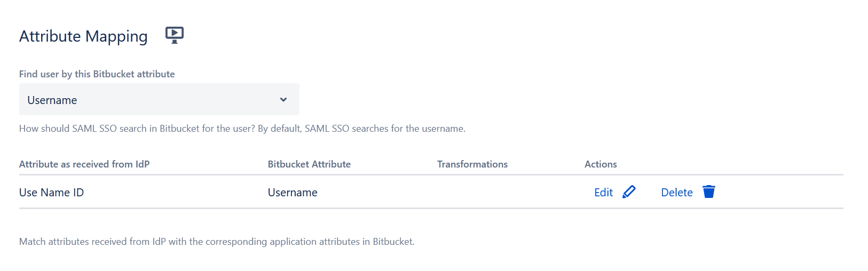
Task: Open the Attribute Mapping video tutorial icon
Action: click(174, 35)
